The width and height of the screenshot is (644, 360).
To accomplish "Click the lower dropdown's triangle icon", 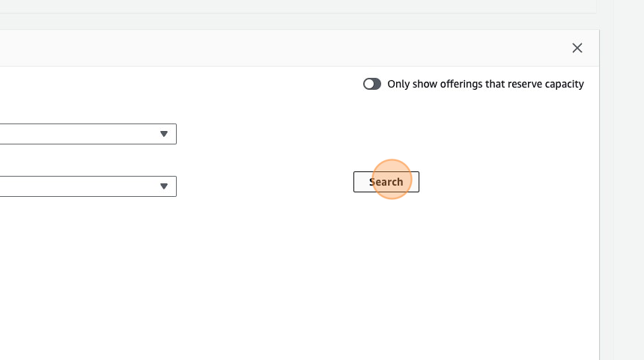I will click(164, 186).
